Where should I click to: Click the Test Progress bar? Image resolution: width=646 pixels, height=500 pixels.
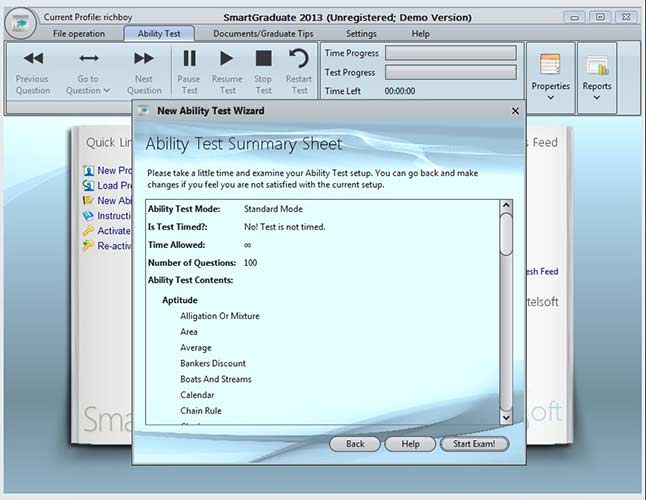click(451, 72)
